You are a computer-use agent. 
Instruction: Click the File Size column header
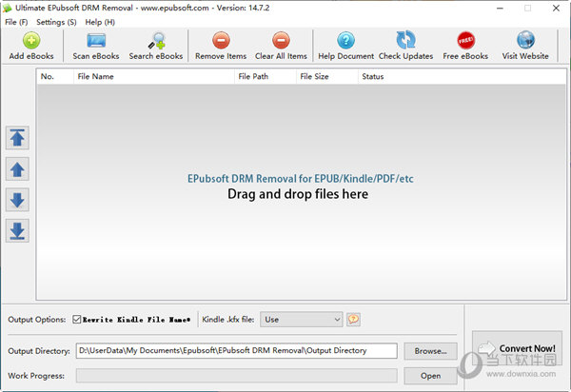pyautogui.click(x=327, y=76)
